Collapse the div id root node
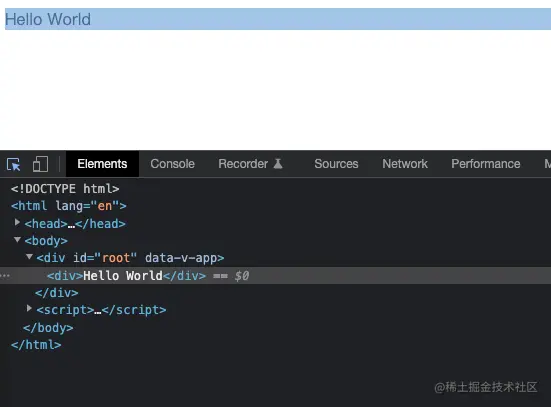551x407 pixels. click(30, 257)
